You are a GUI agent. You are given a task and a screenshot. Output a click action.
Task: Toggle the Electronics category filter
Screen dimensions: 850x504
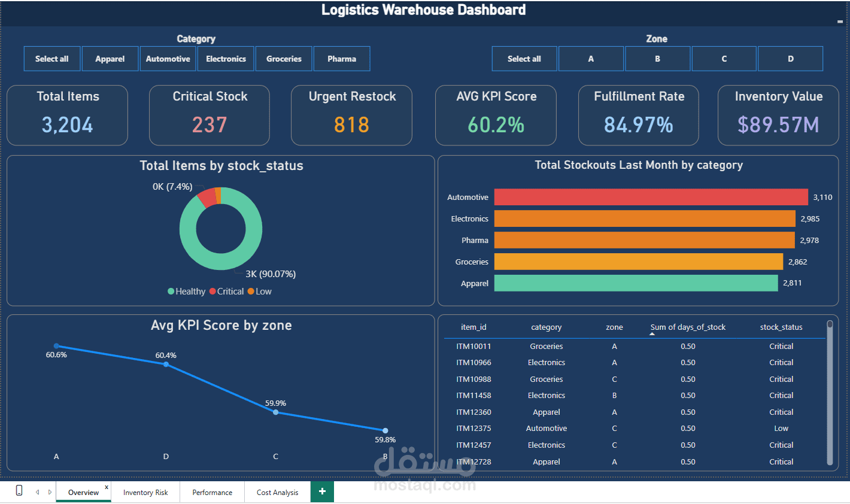[226, 58]
